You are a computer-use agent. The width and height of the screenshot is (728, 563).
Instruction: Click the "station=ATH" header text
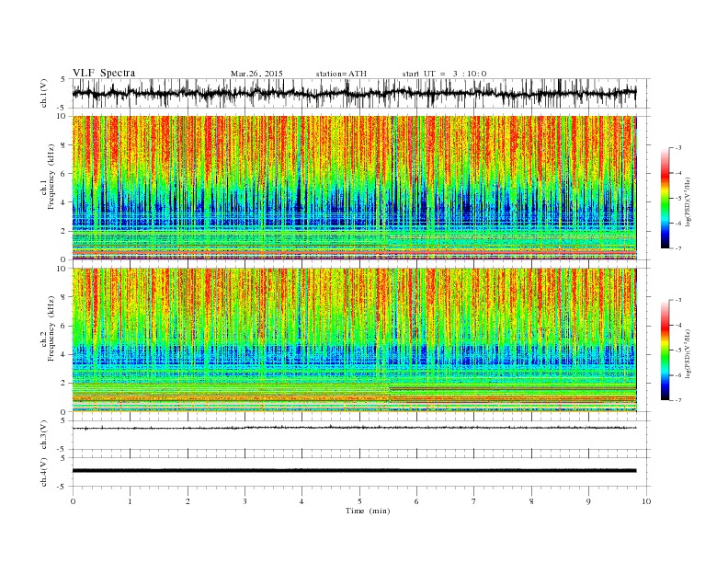tap(341, 74)
